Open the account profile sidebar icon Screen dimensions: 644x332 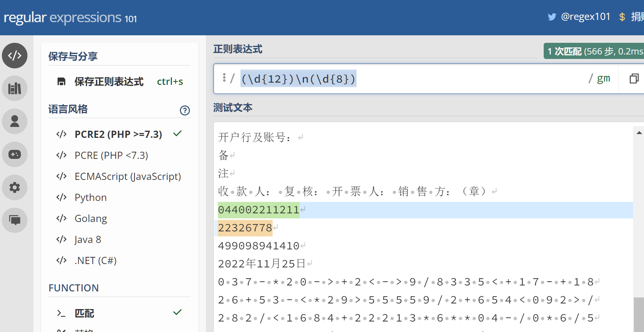click(15, 121)
